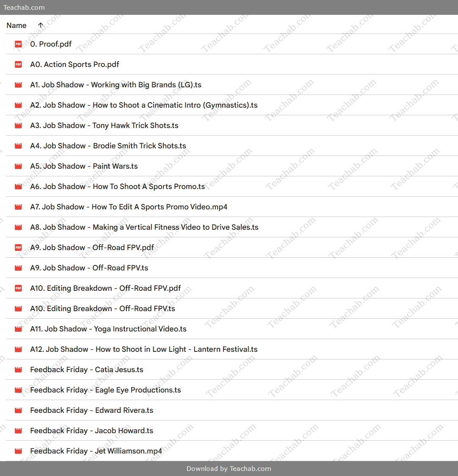Click the video icon beside Paint Wars.ts
Screen dimensions: 458x476
18,166
